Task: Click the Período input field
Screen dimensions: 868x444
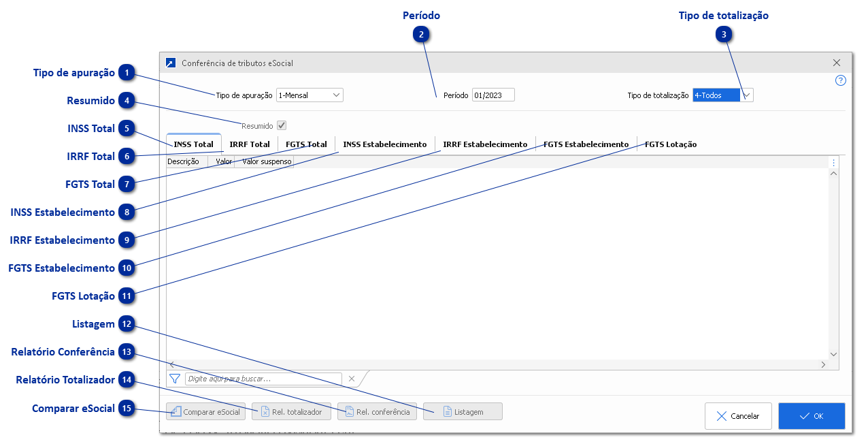Action: tap(493, 95)
